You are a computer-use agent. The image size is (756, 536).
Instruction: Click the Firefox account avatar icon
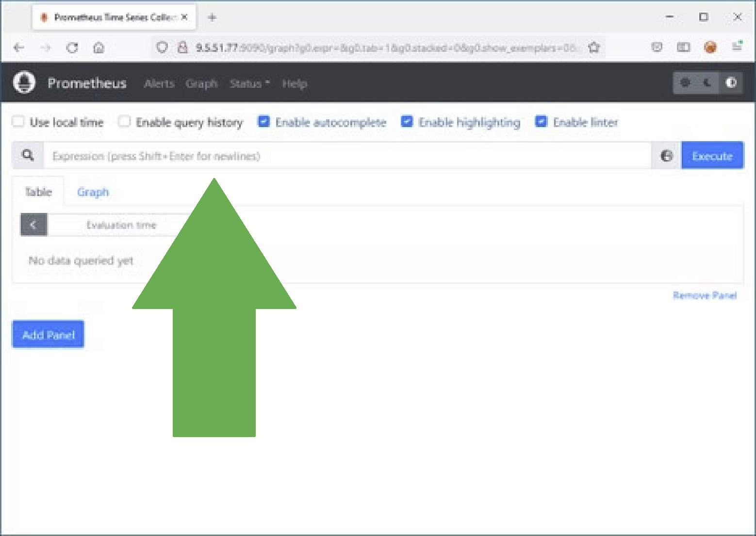[710, 47]
